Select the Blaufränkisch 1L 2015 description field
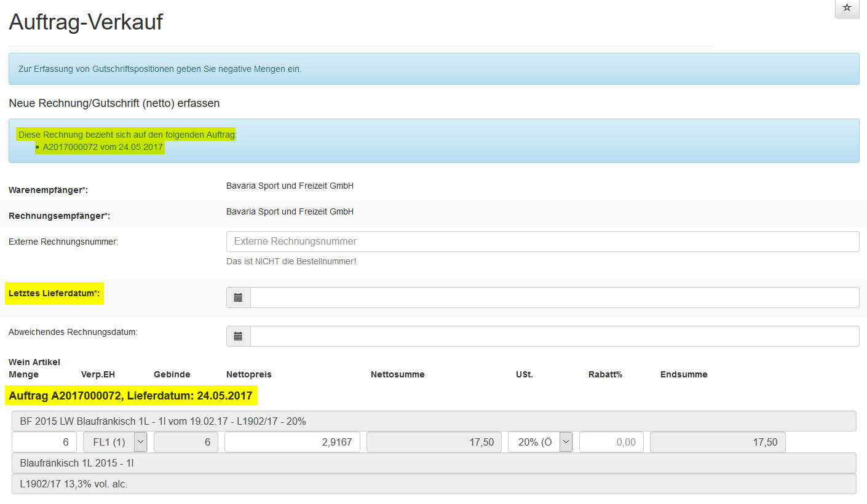 click(434, 463)
